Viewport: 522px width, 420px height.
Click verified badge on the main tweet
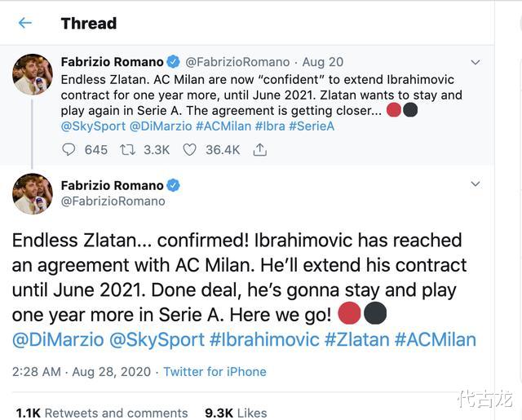click(173, 185)
